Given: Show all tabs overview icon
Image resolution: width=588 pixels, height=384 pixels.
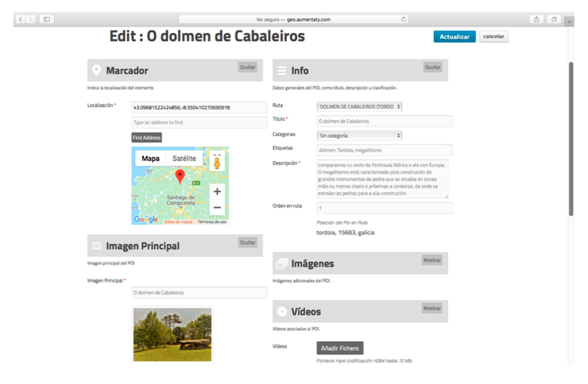Looking at the screenshot, I should coord(554,19).
